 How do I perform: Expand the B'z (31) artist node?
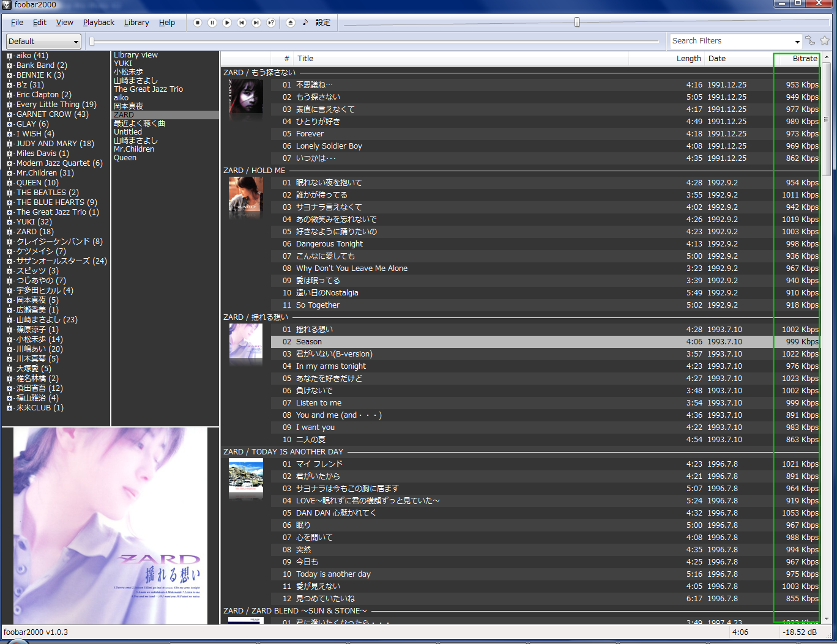pos(9,85)
